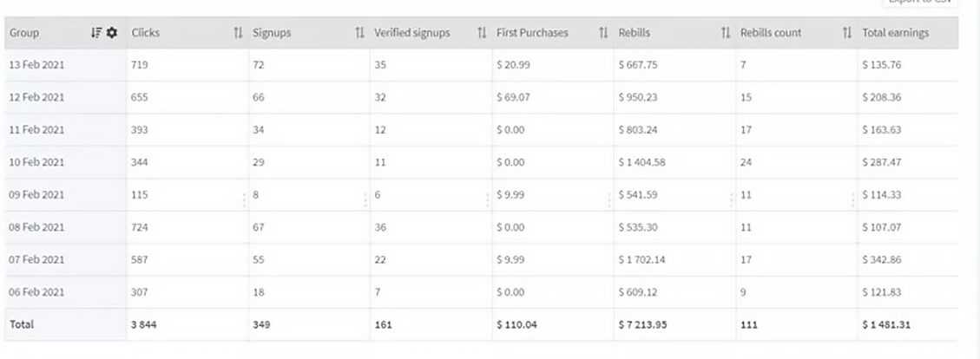This screenshot has height=359, width=980.
Task: Sort Rebills column with arrows icon
Action: point(726,33)
